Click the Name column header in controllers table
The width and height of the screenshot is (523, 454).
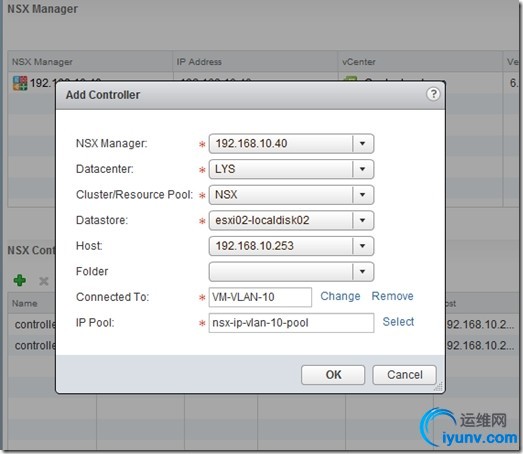[x=32, y=304]
